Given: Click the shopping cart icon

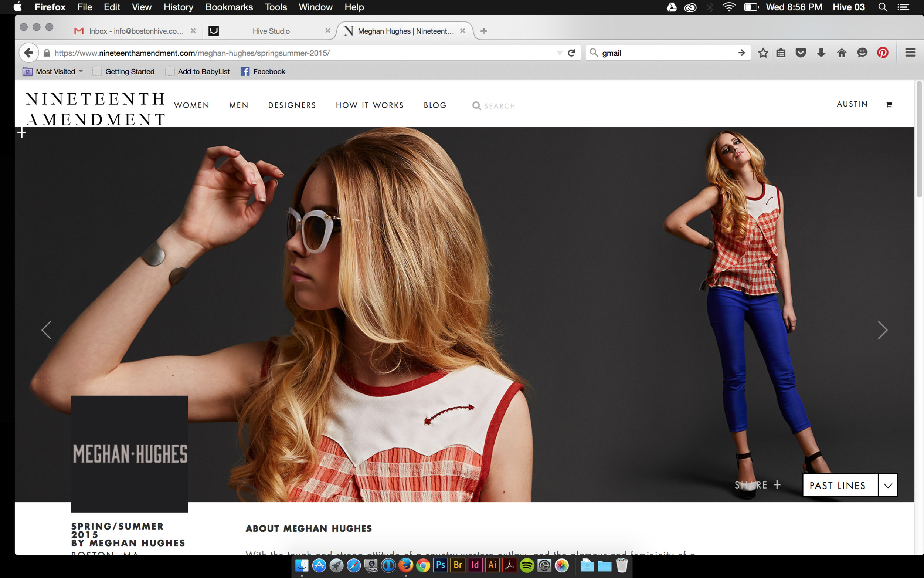Looking at the screenshot, I should pyautogui.click(x=889, y=104).
